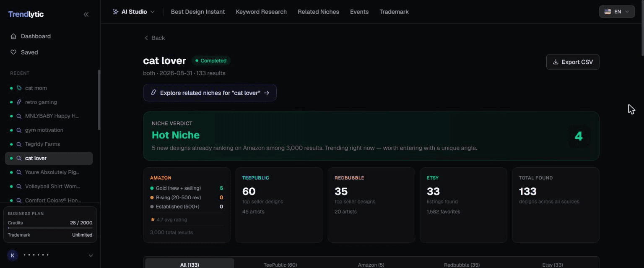Click the Saved heart icon
Viewport: 644px width, 268px height.
click(14, 52)
